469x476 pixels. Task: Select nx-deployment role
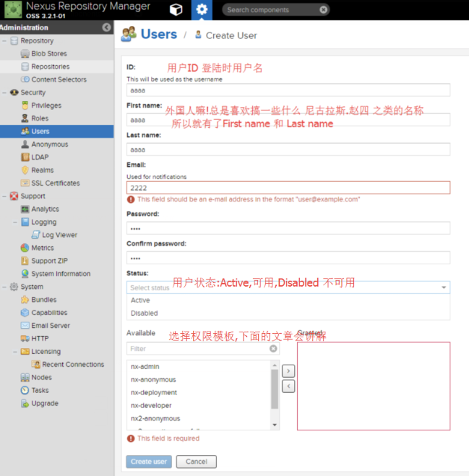pos(199,393)
